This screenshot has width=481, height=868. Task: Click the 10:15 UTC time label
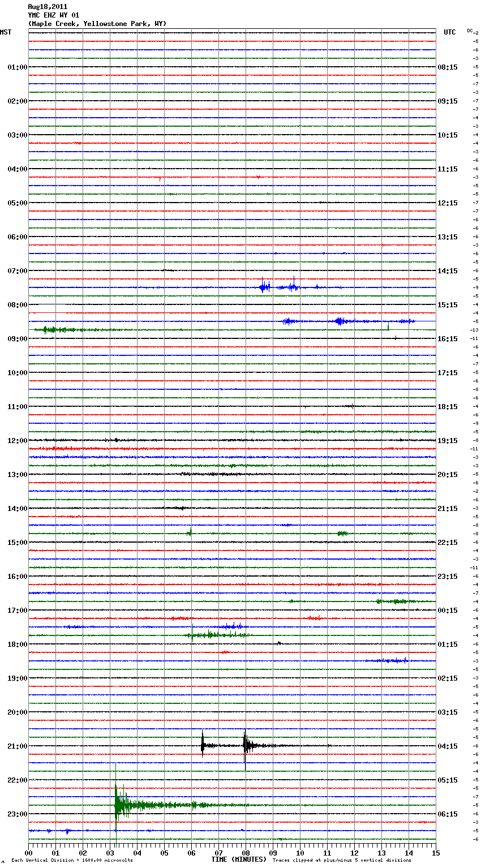(x=448, y=135)
